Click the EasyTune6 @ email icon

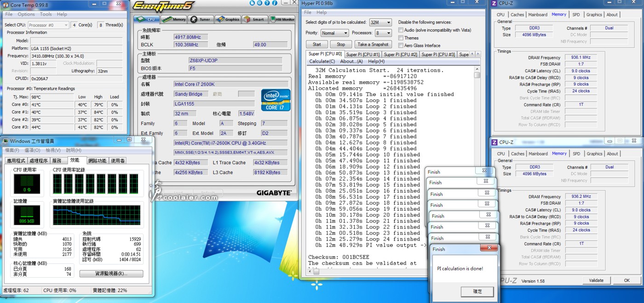click(260, 3)
